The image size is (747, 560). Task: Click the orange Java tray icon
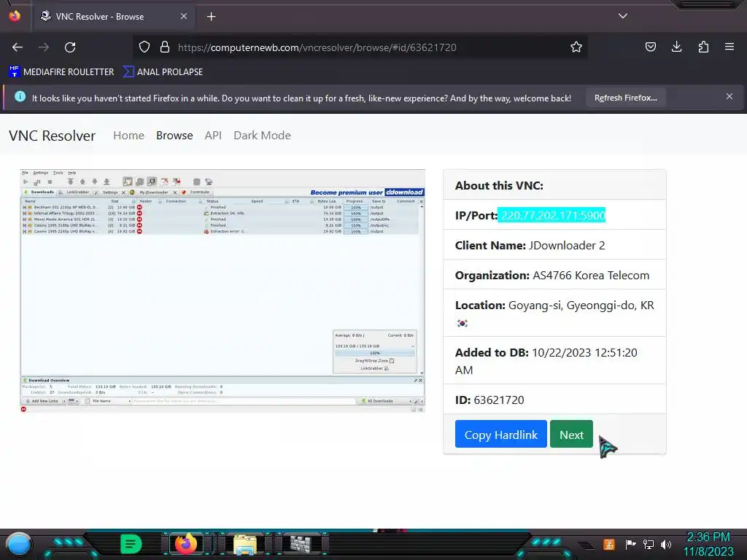[x=609, y=544]
